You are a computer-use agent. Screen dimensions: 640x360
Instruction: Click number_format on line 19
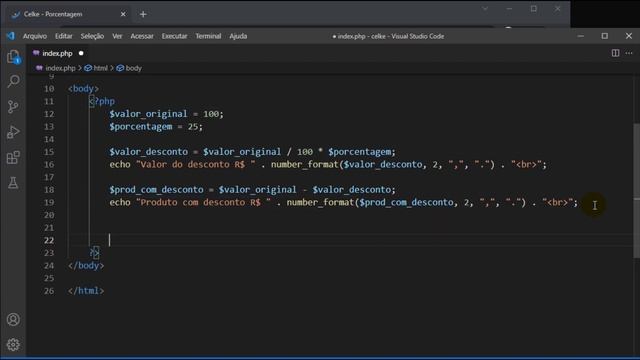(x=320, y=202)
